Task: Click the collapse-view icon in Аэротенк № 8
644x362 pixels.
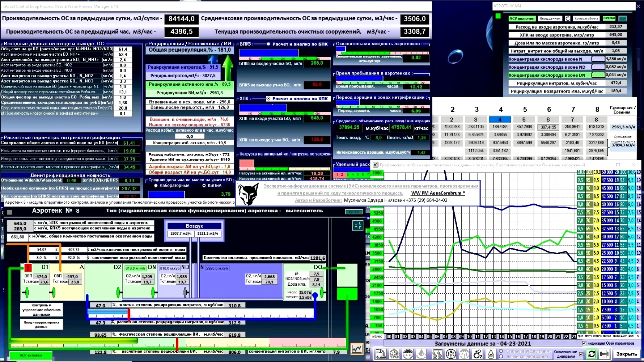Action: (358, 226)
